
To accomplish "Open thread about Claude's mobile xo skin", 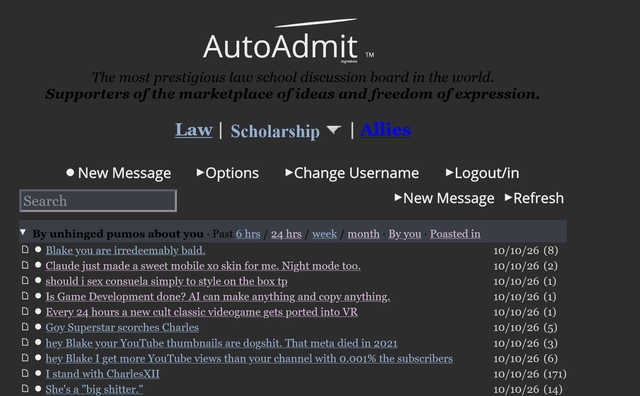I will click(x=203, y=266).
